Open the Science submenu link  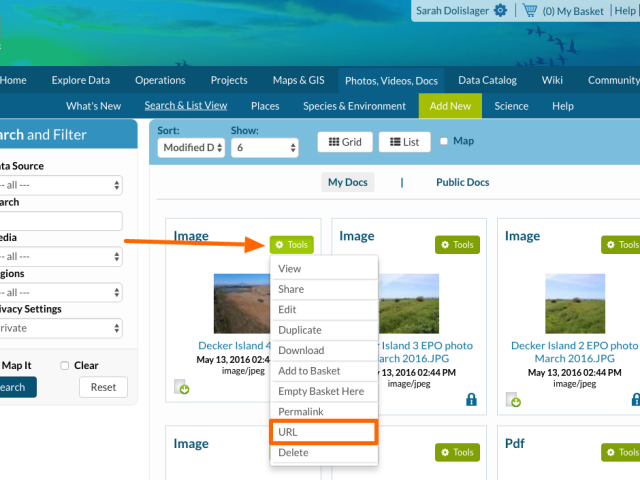coord(511,106)
